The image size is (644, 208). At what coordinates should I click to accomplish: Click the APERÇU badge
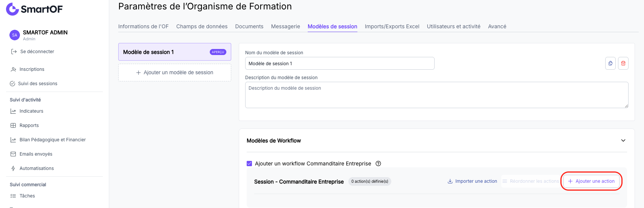[x=218, y=52]
